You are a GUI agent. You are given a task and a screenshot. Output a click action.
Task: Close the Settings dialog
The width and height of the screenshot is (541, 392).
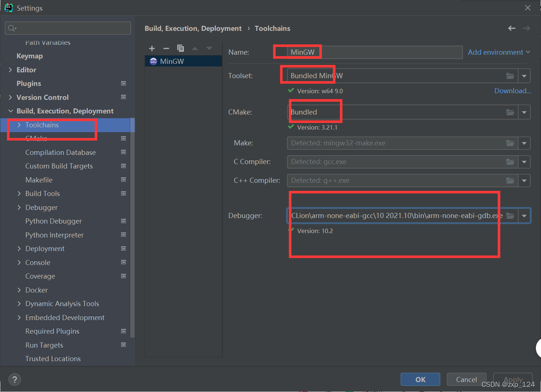click(528, 8)
